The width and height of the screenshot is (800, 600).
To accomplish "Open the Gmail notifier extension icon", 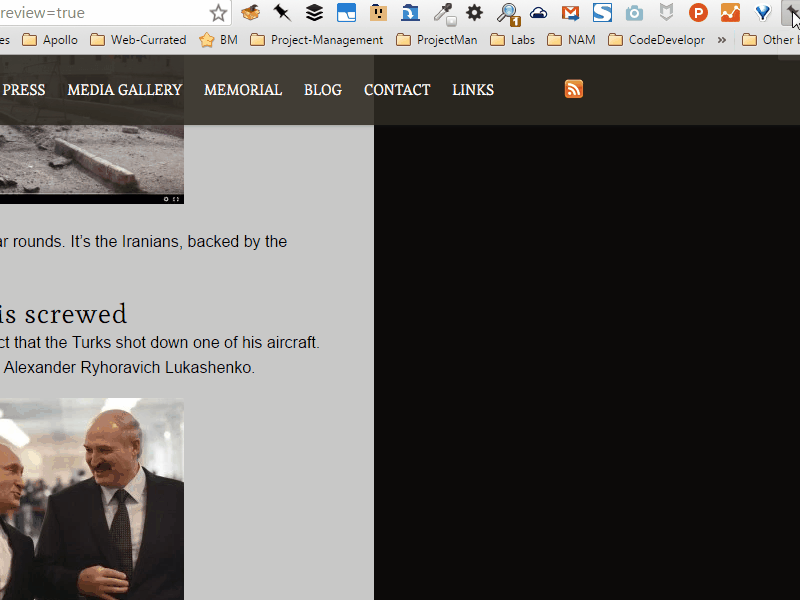I will point(570,13).
